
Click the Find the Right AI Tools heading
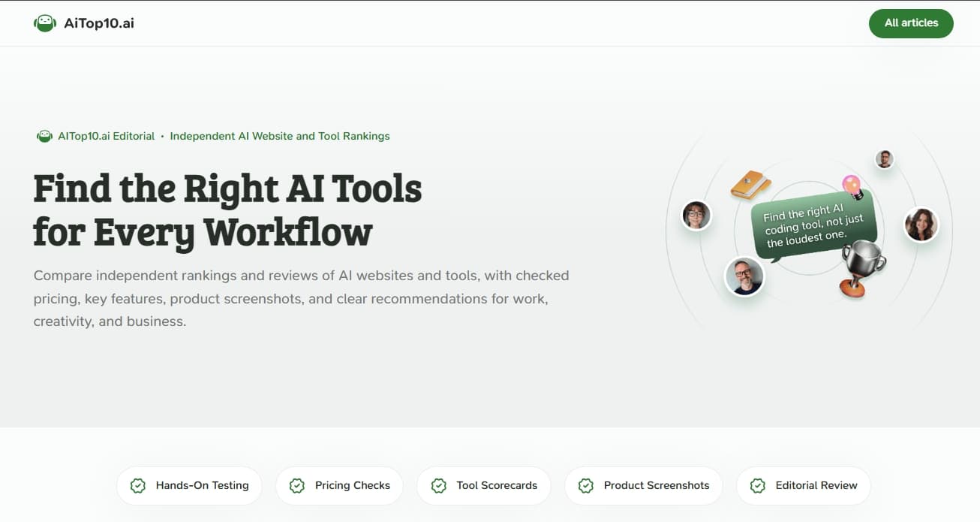(x=227, y=210)
